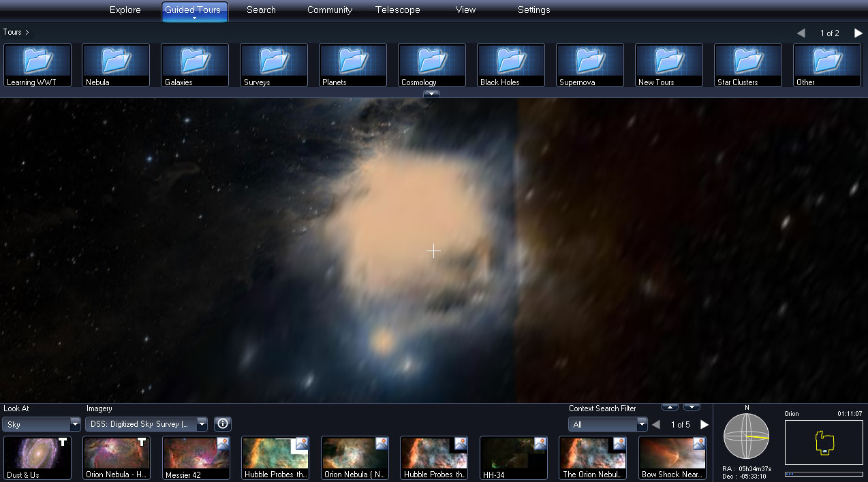Image resolution: width=868 pixels, height=482 pixels.
Task: Select the Messier 42 thumbnail
Action: [x=196, y=457]
